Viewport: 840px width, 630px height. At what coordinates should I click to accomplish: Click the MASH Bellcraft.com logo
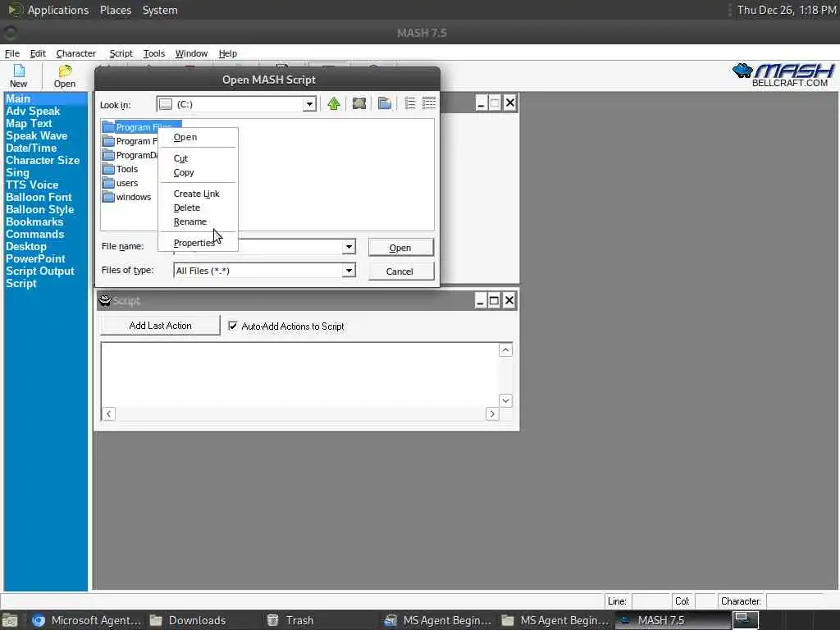pos(783,75)
